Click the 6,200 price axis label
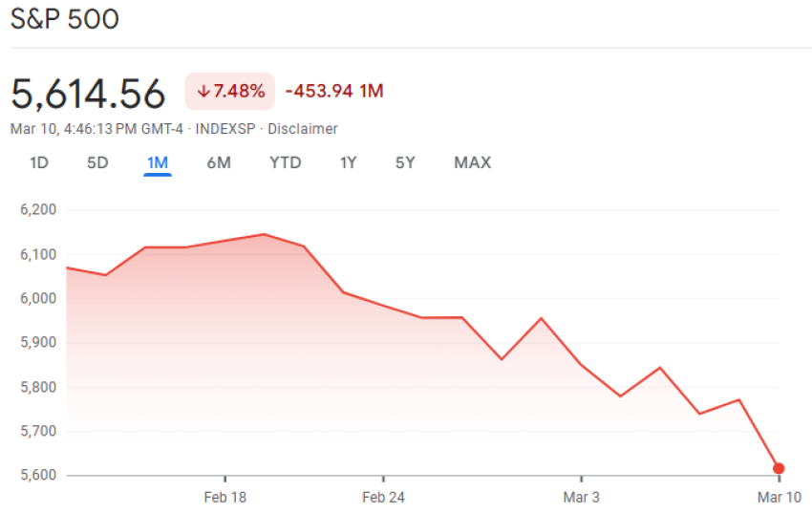Viewport: 812px width, 513px height. 38,210
